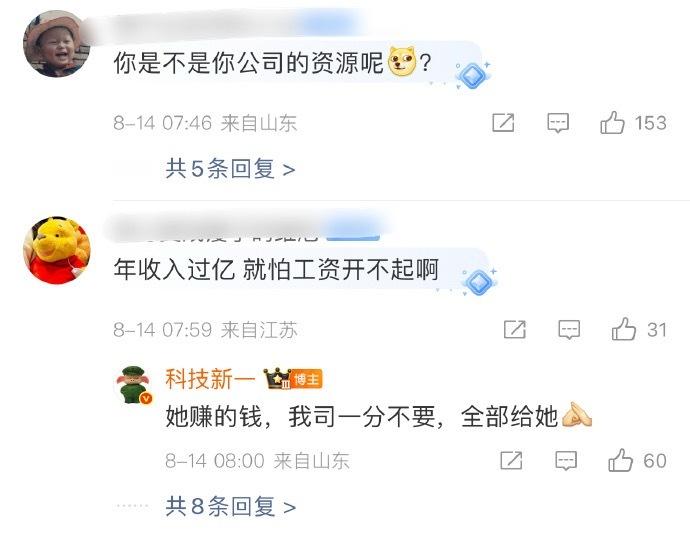Like 科技新一's reply with 60 likes
This screenshot has height=537, width=690.
pos(620,460)
